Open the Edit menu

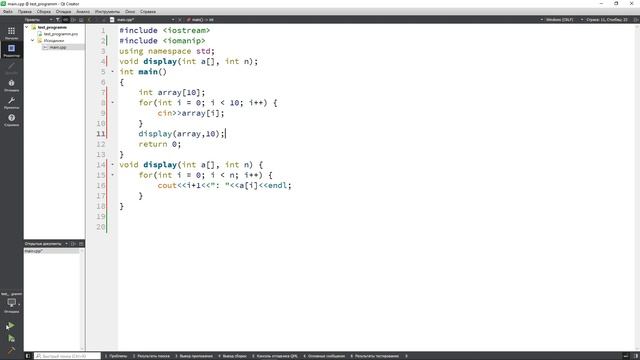[25, 11]
